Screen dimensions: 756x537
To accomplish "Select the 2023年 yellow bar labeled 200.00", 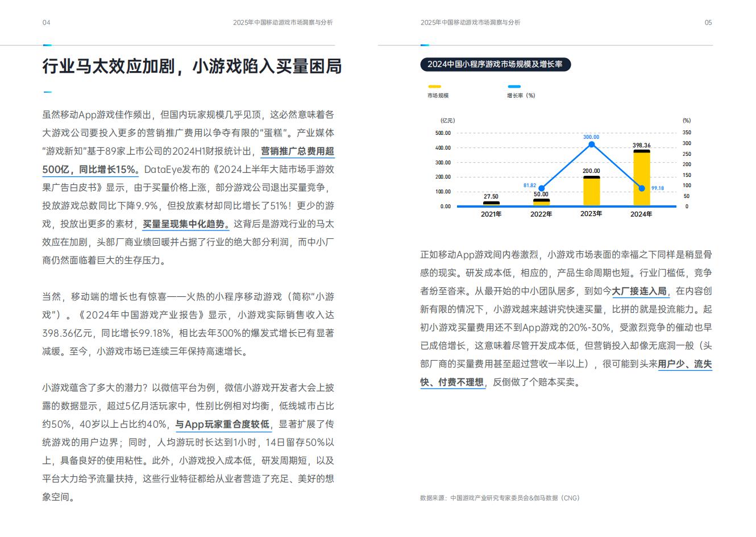I will pyautogui.click(x=591, y=191).
